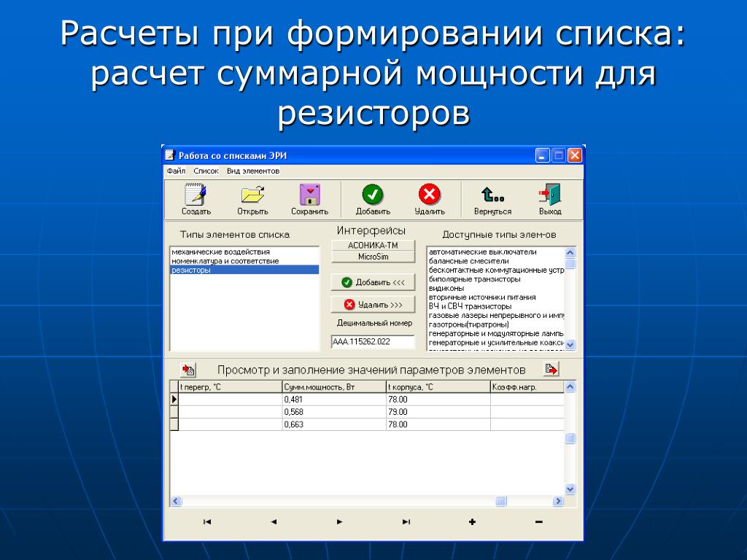
Task: Close the Работа со списками ЭРИ window
Action: coord(575,155)
